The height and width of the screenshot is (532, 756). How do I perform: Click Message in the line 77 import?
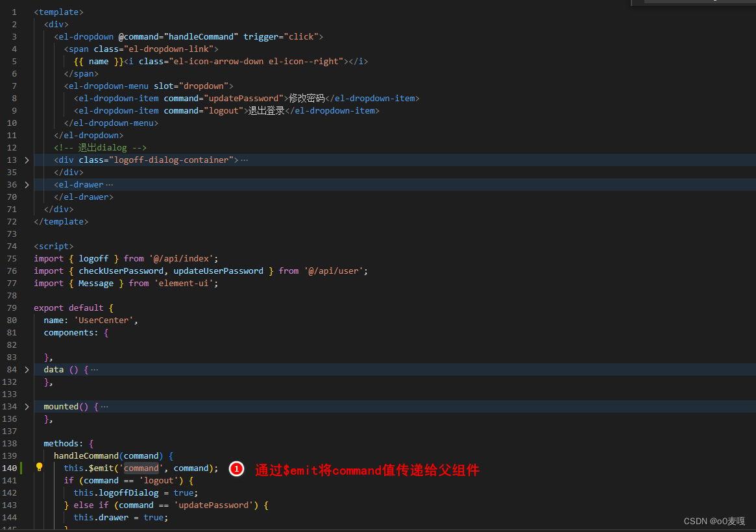tap(96, 284)
